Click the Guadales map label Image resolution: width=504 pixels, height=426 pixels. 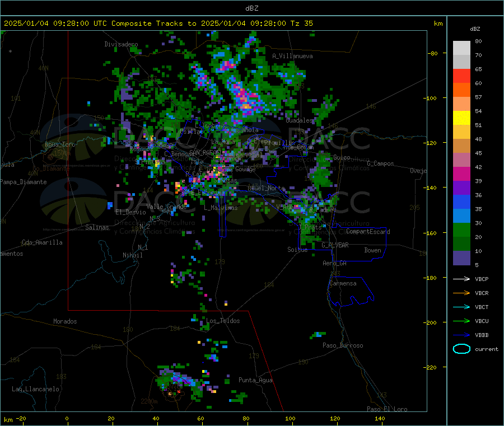[299, 120]
